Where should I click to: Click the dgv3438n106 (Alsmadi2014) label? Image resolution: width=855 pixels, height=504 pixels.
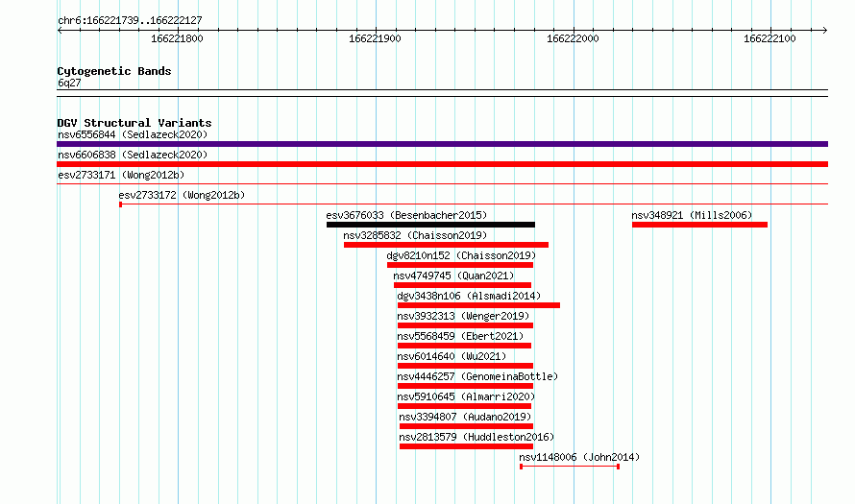tap(469, 296)
